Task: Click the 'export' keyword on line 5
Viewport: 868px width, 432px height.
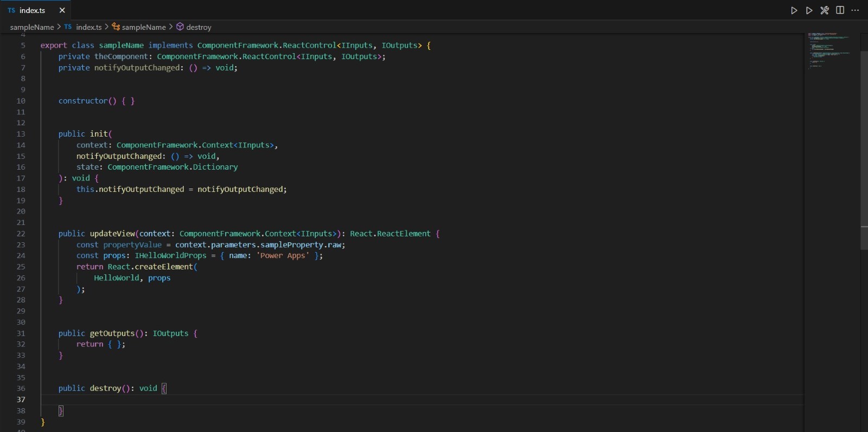Action: [54, 46]
